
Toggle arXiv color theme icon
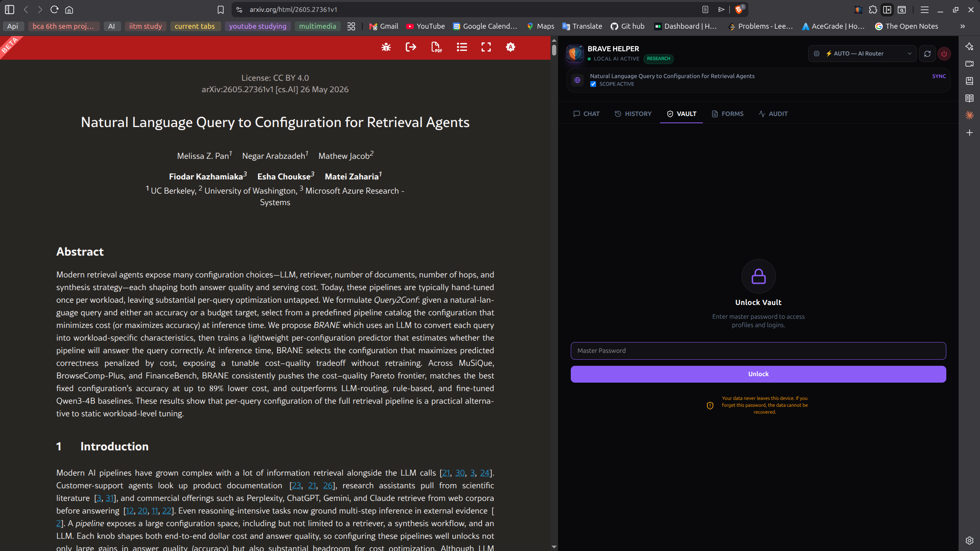[x=510, y=47]
